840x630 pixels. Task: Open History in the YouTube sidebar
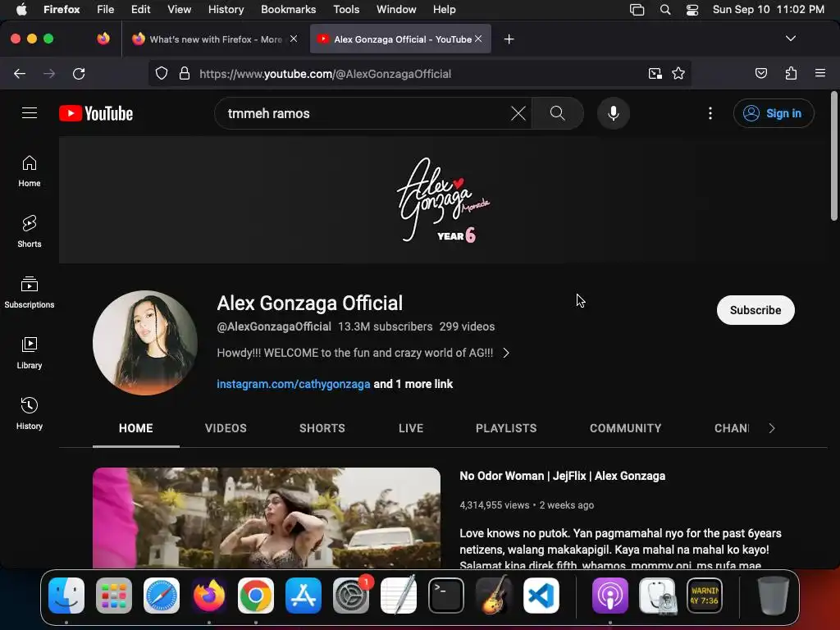tap(30, 413)
